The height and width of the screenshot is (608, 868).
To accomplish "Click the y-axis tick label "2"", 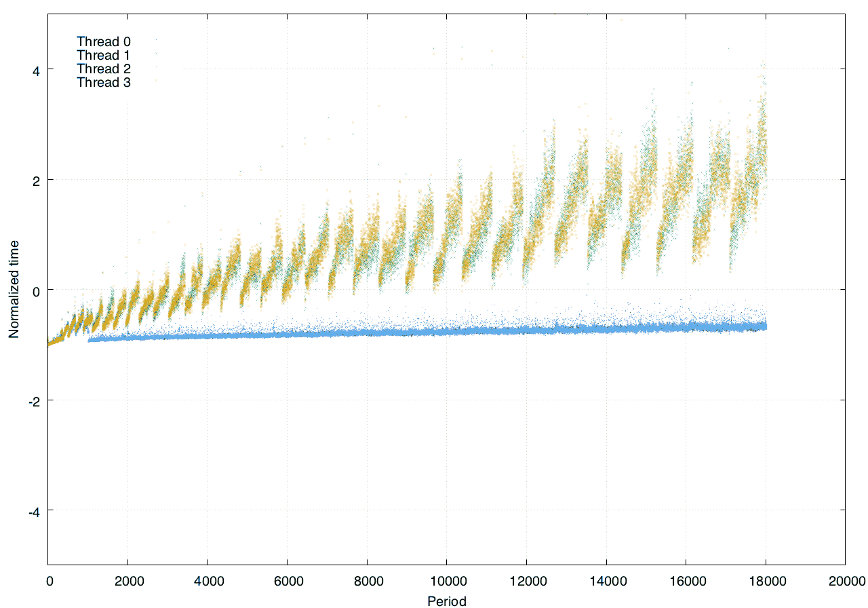I will 36,180.
